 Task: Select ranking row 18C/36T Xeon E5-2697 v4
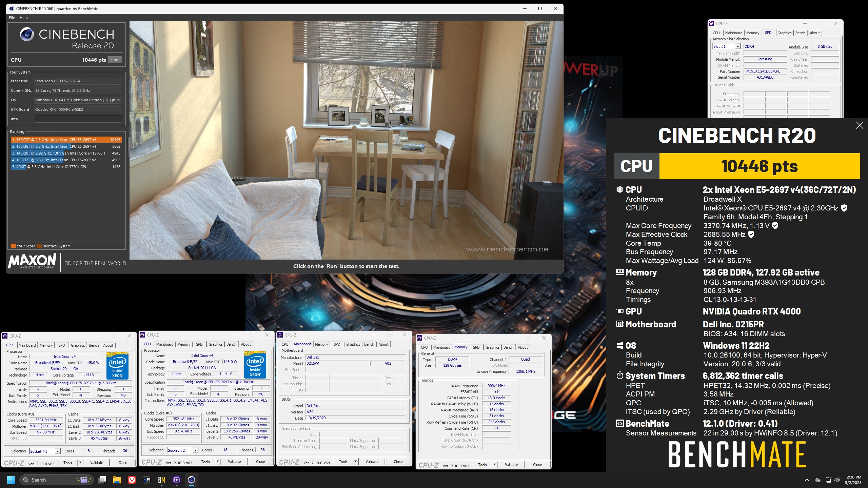[x=66, y=146]
